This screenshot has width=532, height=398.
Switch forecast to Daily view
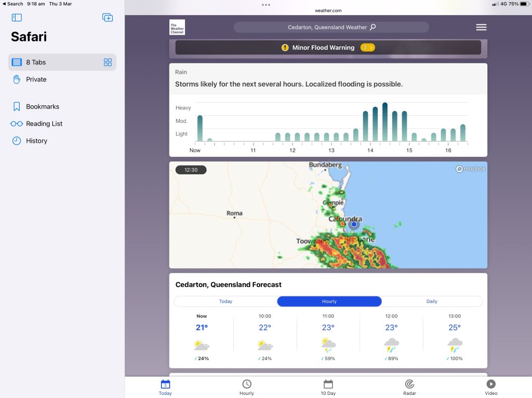pyautogui.click(x=432, y=301)
